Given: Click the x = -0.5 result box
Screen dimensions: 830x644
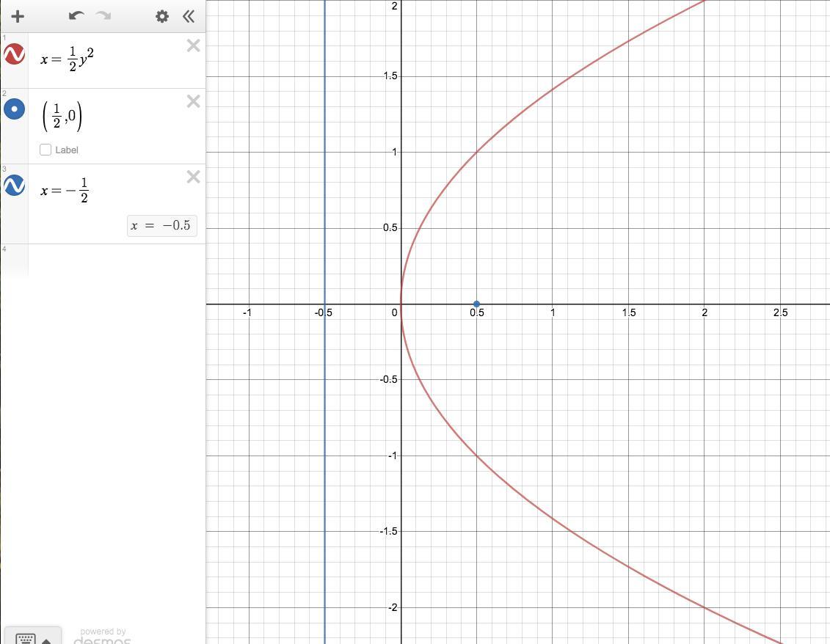Looking at the screenshot, I should pos(162,225).
